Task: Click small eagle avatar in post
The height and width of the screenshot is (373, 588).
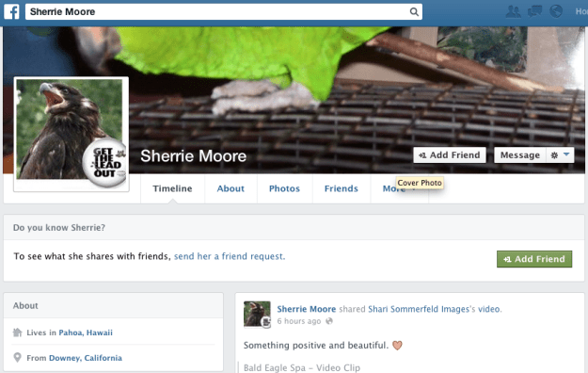Action: click(x=257, y=315)
